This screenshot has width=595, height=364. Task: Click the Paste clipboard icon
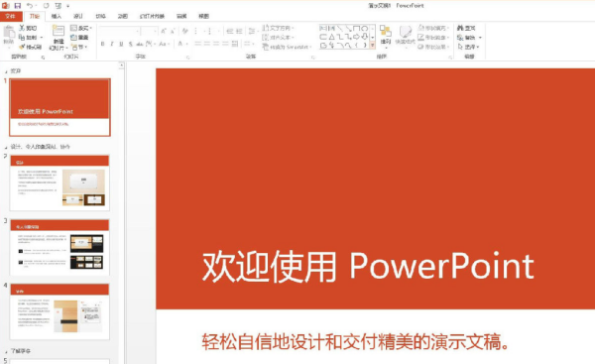9,32
